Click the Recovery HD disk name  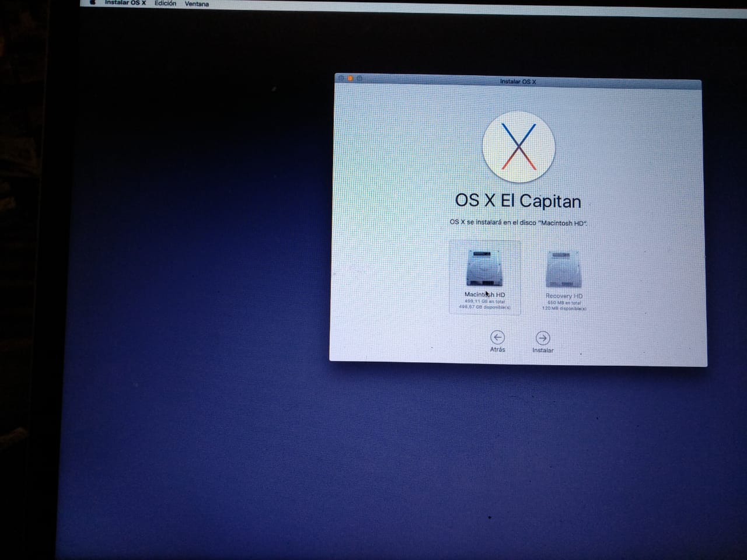(x=564, y=296)
